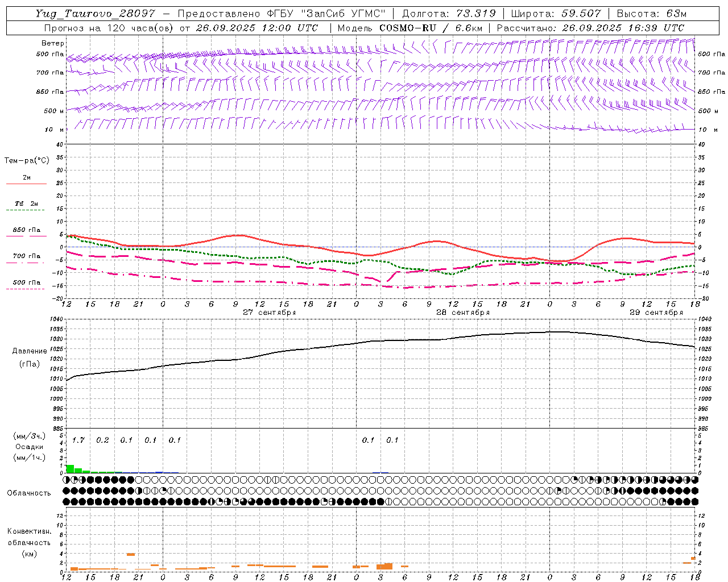Click the (мм/3ч.) label

(29, 436)
